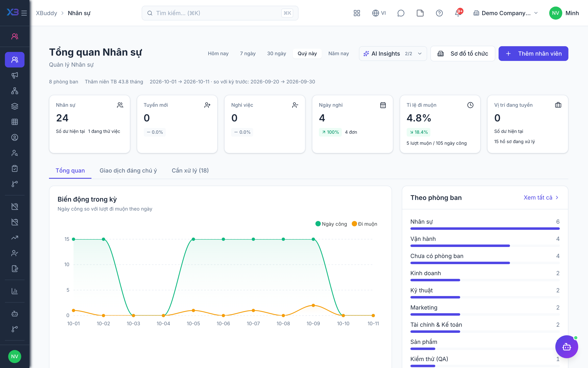Select the Năm nay period
Image resolution: width=588 pixels, height=368 pixels.
[x=339, y=54]
